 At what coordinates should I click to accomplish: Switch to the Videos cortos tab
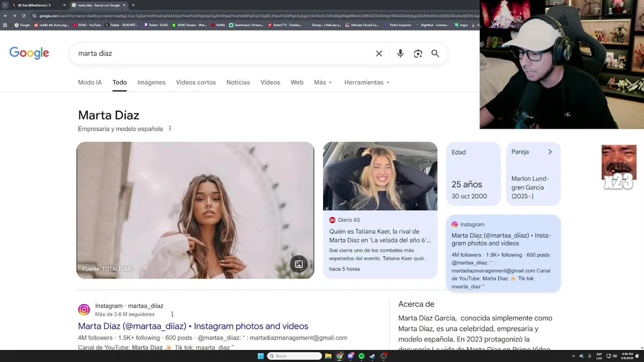click(196, 82)
